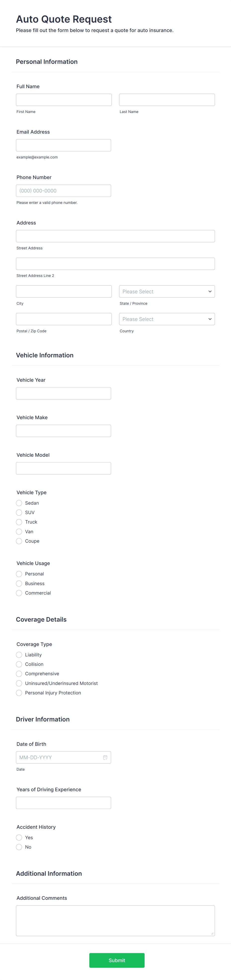231x980 pixels.
Task: Select Comprehensive coverage type
Action: tap(19, 673)
